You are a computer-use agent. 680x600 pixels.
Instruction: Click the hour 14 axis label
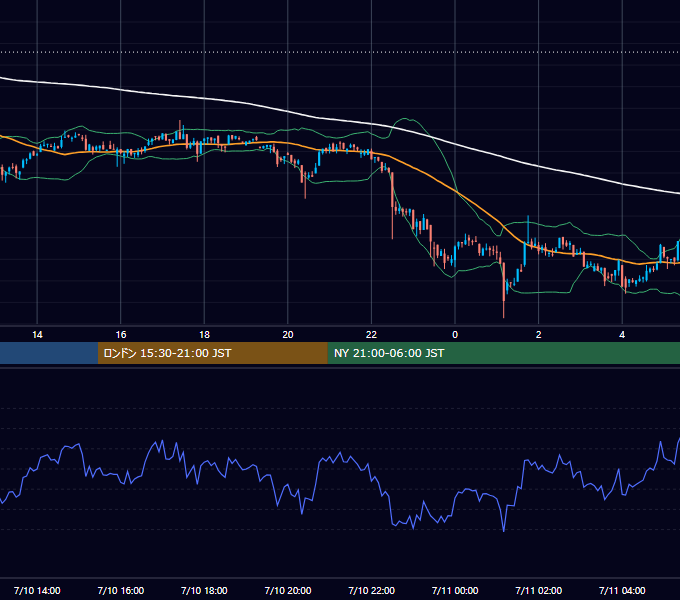(37, 335)
